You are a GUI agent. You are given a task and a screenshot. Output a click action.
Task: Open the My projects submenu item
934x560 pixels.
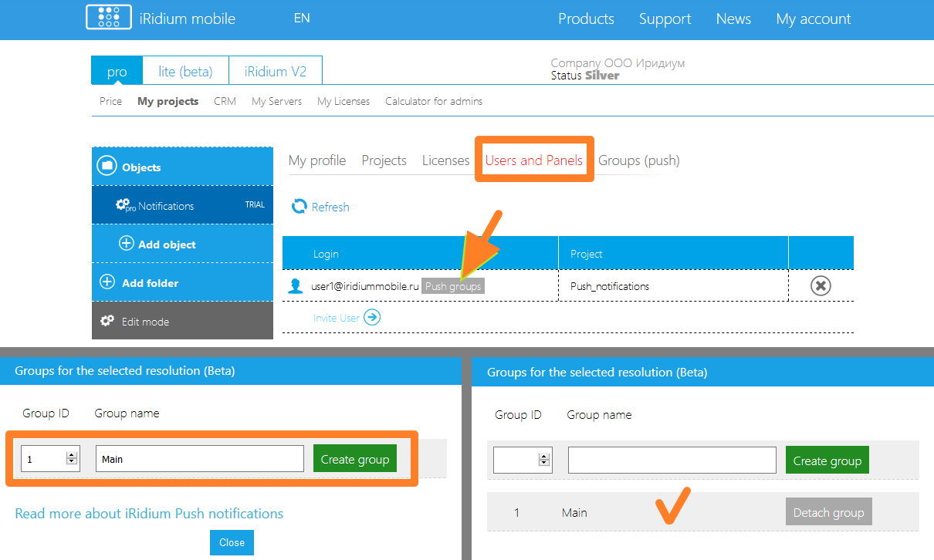[x=168, y=101]
